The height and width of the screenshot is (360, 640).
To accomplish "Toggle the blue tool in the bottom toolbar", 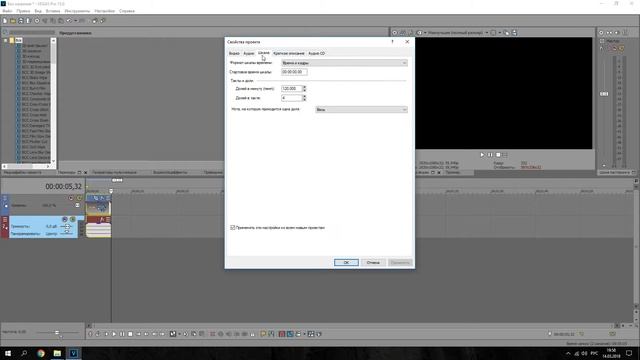I will (290, 334).
